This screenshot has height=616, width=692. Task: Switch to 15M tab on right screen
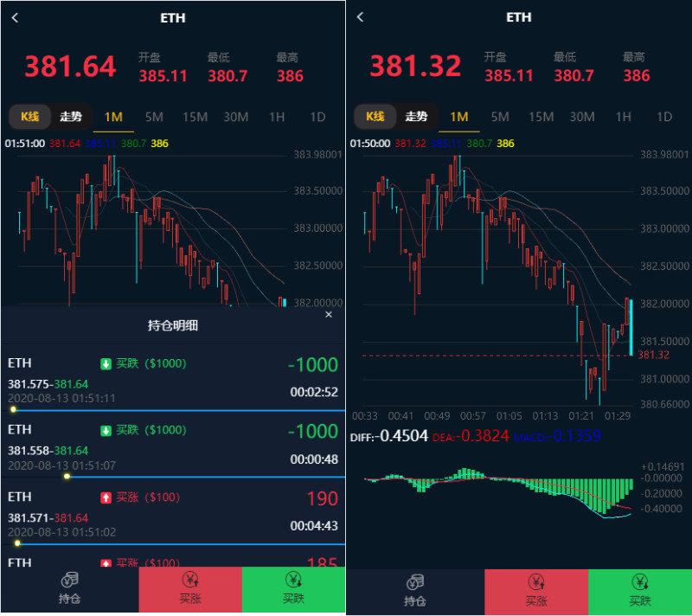(x=541, y=117)
